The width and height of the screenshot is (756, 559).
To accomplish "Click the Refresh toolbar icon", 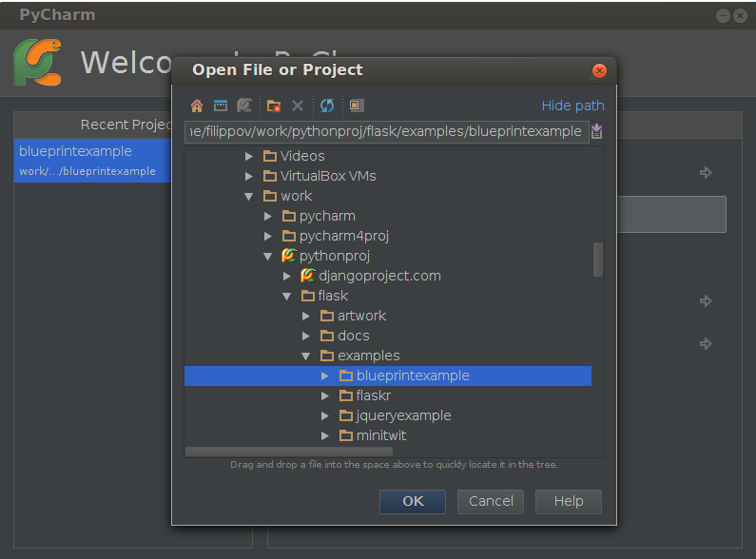I will (x=327, y=106).
